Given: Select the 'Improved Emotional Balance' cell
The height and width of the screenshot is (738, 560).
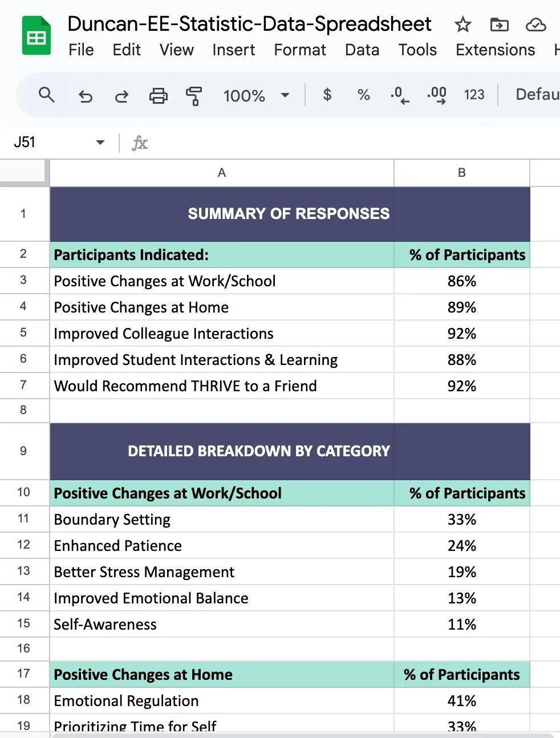Looking at the screenshot, I should point(222,598).
